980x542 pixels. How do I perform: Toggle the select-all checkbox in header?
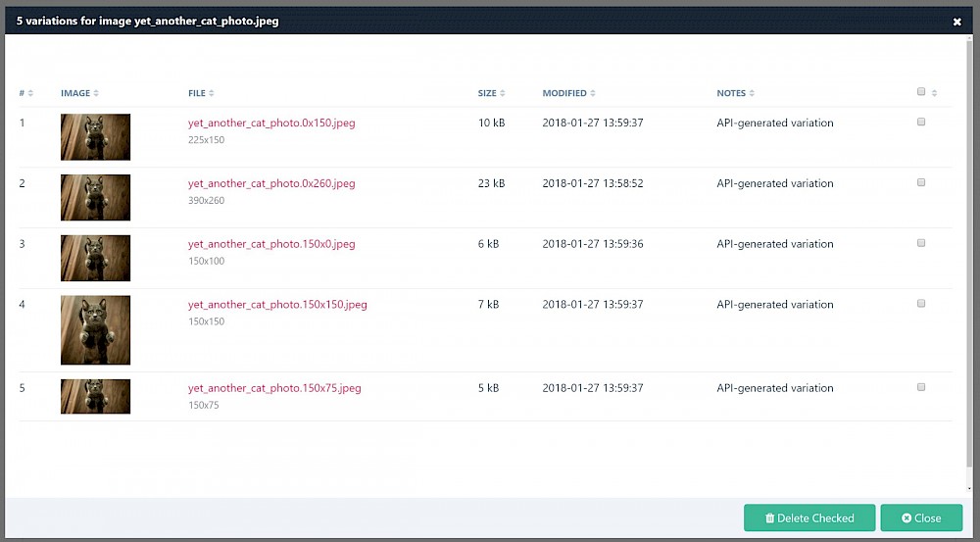point(921,92)
